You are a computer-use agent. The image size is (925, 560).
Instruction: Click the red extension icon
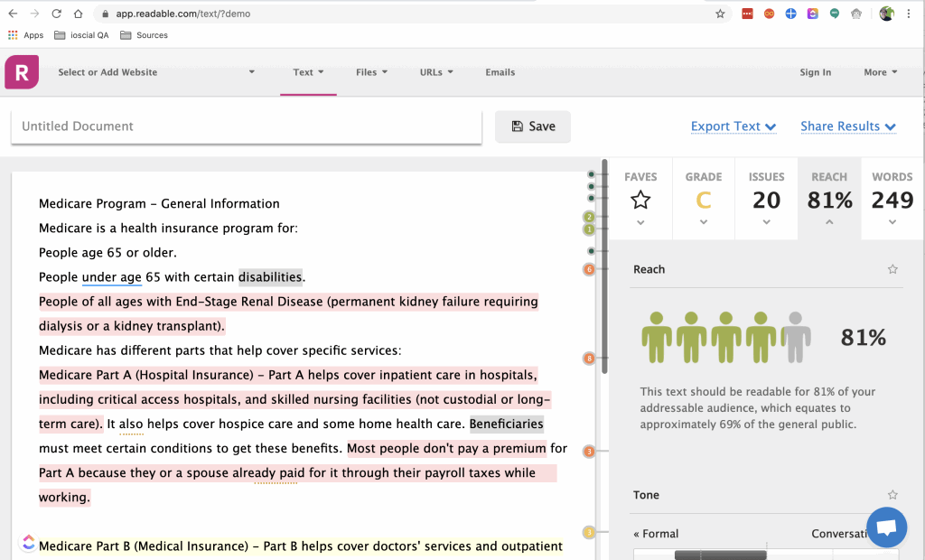pyautogui.click(x=747, y=14)
